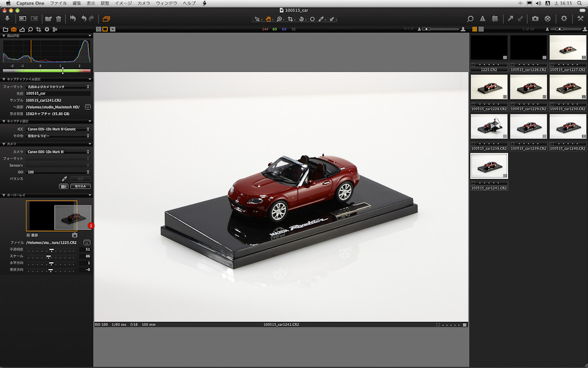
Task: Click the 取り込み capture button
Action: click(x=80, y=186)
